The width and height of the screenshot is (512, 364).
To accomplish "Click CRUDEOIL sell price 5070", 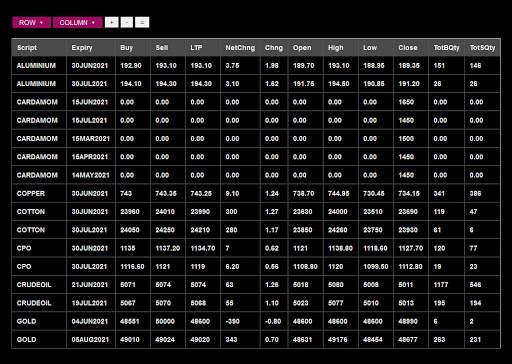I will coord(163,303).
